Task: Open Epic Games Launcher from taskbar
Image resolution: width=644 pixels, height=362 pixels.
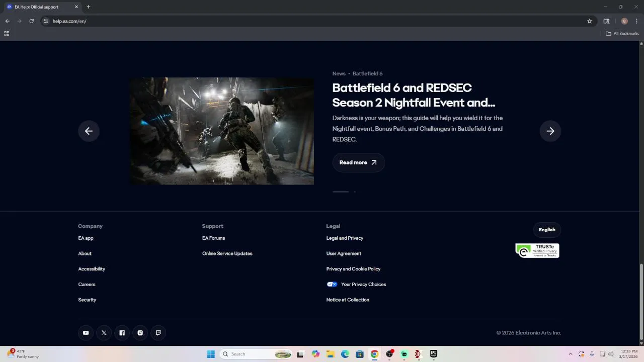Action: pos(433,354)
